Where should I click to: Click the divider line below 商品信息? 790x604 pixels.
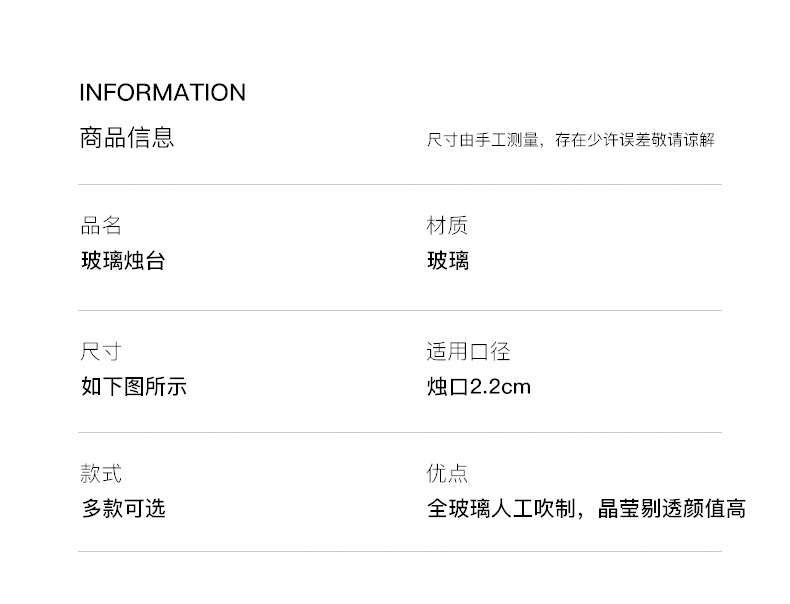(x=400, y=185)
